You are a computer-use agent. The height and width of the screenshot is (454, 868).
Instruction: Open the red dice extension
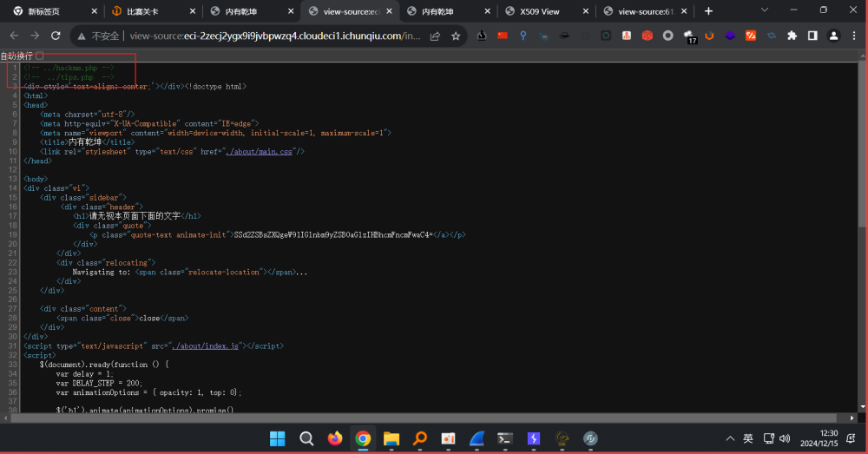pos(648,36)
